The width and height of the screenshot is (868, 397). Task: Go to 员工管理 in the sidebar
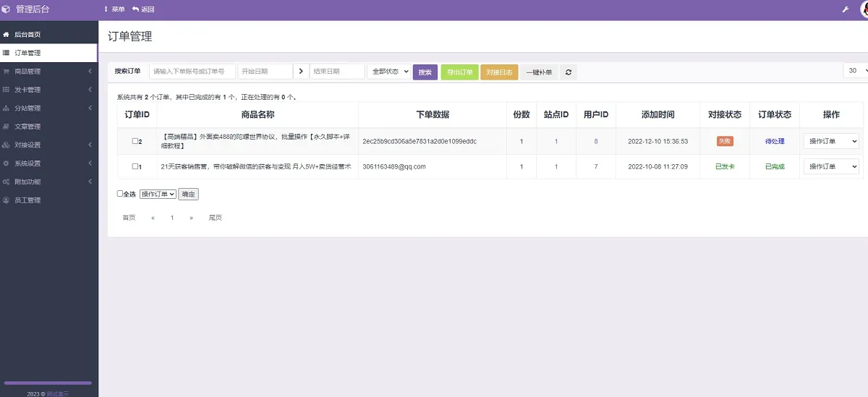pyautogui.click(x=27, y=200)
